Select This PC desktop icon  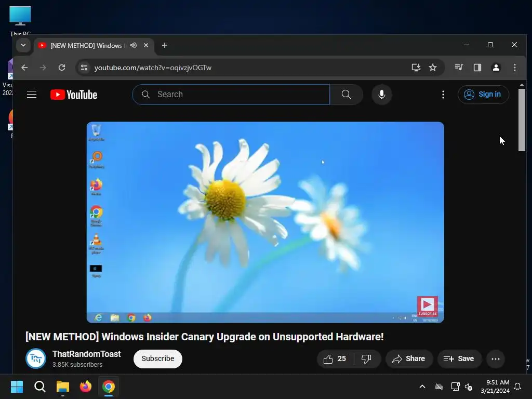click(20, 21)
